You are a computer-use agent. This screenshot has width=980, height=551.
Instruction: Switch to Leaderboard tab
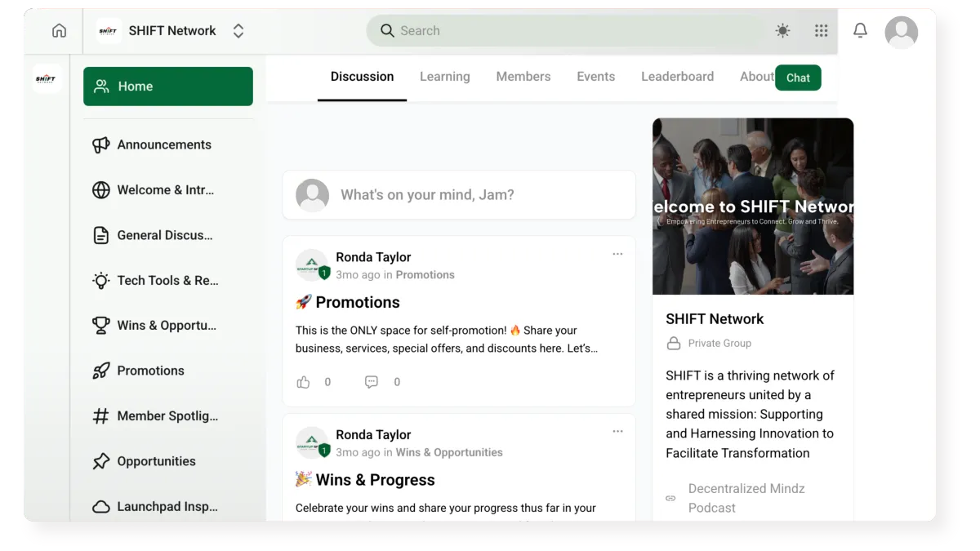677,77
